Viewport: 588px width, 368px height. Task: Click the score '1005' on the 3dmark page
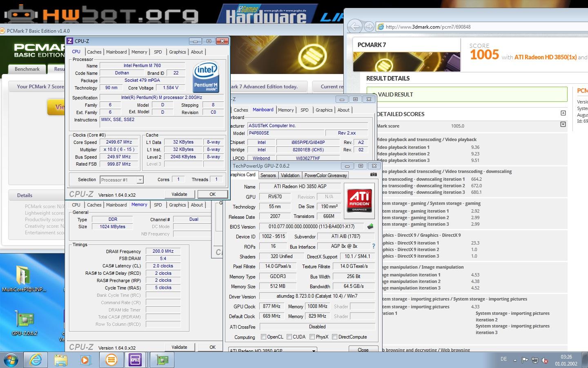point(484,55)
